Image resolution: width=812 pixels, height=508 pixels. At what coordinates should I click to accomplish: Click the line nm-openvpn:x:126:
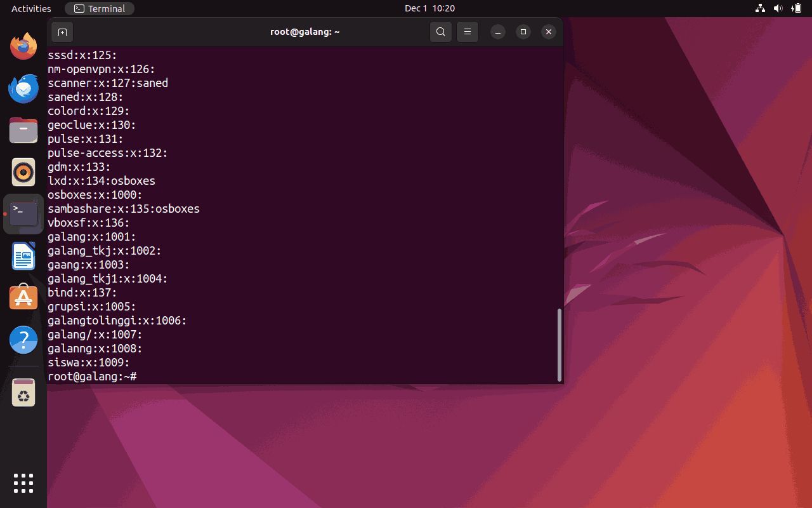pos(101,69)
